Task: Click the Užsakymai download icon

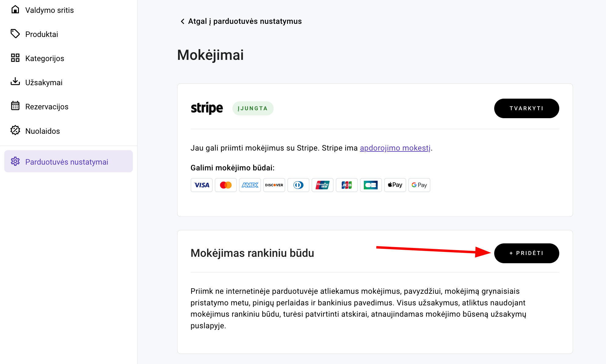Action: tap(15, 82)
